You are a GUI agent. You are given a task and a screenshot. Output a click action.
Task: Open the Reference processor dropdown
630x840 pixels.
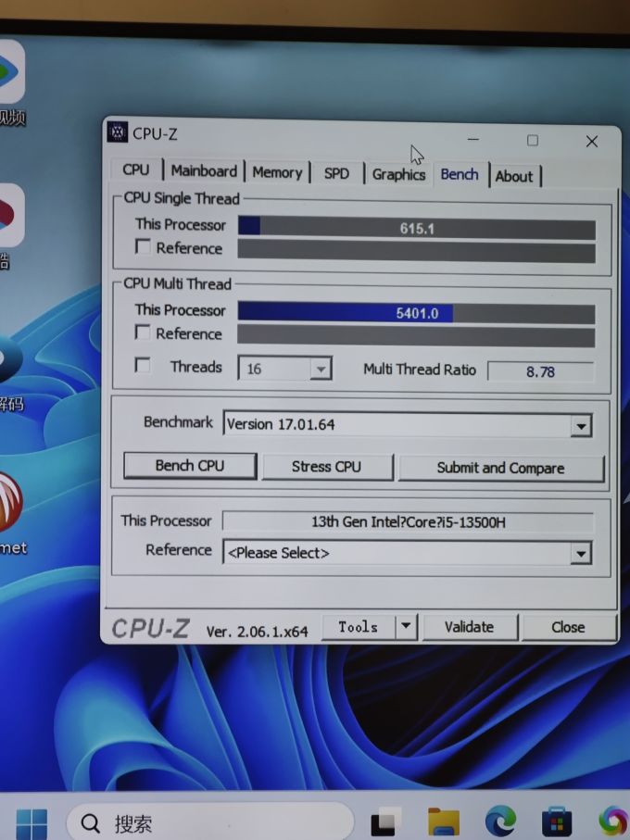click(581, 554)
